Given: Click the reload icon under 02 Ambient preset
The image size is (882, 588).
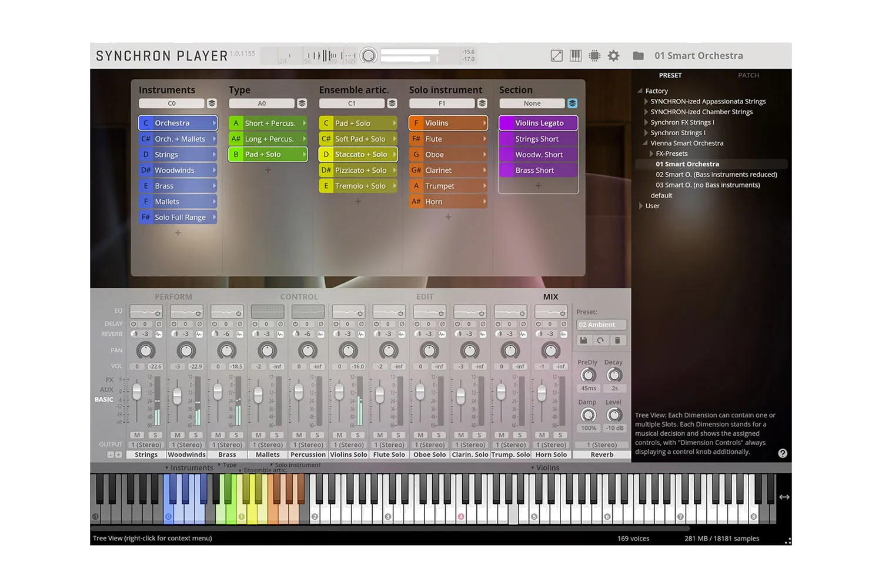Looking at the screenshot, I should pyautogui.click(x=600, y=340).
